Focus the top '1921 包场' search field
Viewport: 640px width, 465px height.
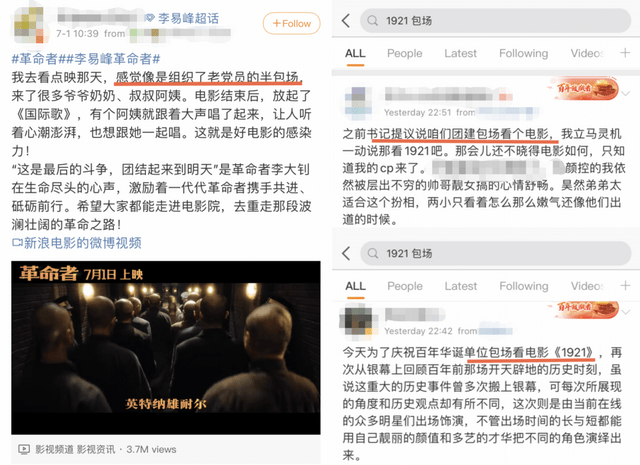tap(496, 20)
